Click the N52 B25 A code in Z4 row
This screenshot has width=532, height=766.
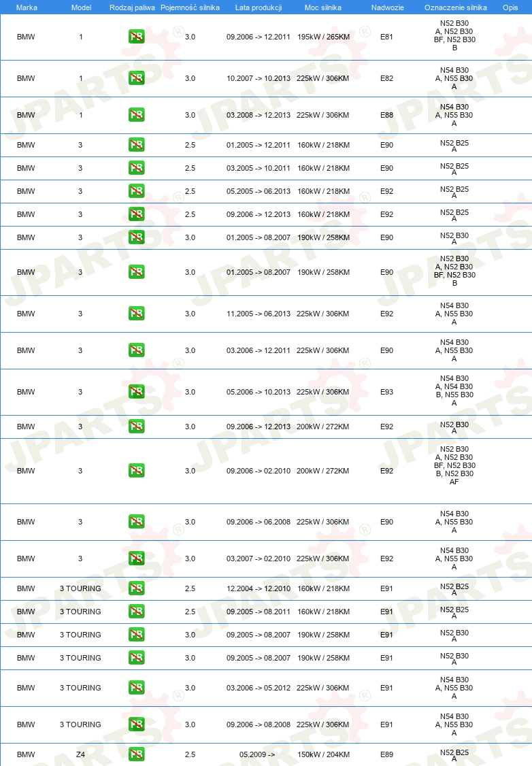pos(454,755)
